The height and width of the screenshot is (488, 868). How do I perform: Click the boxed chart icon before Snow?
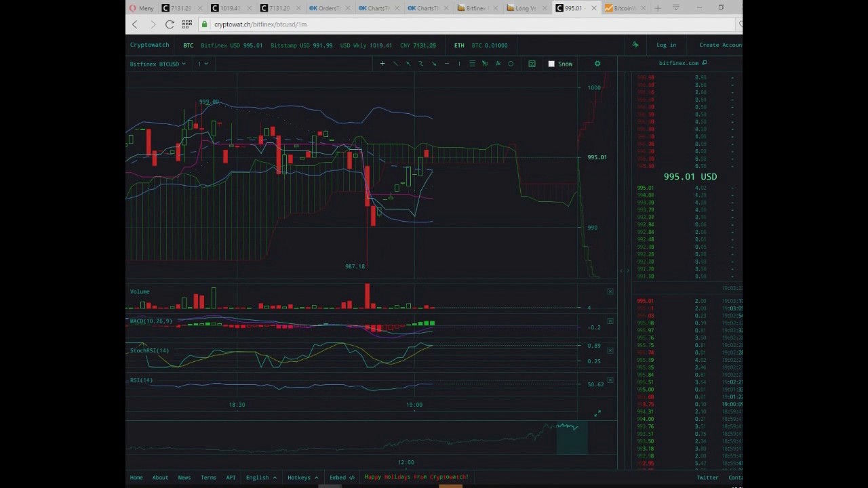click(532, 64)
